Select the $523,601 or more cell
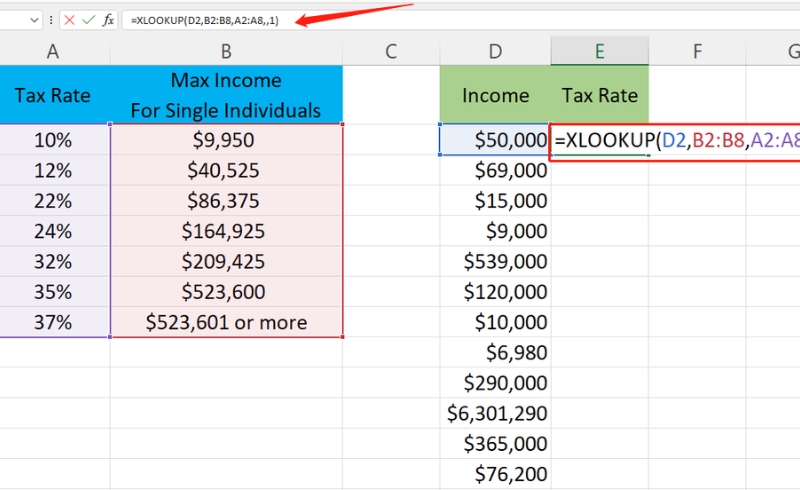 pos(226,322)
